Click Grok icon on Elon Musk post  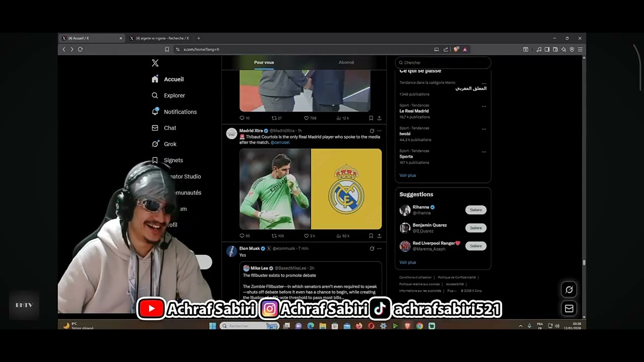[372, 248]
